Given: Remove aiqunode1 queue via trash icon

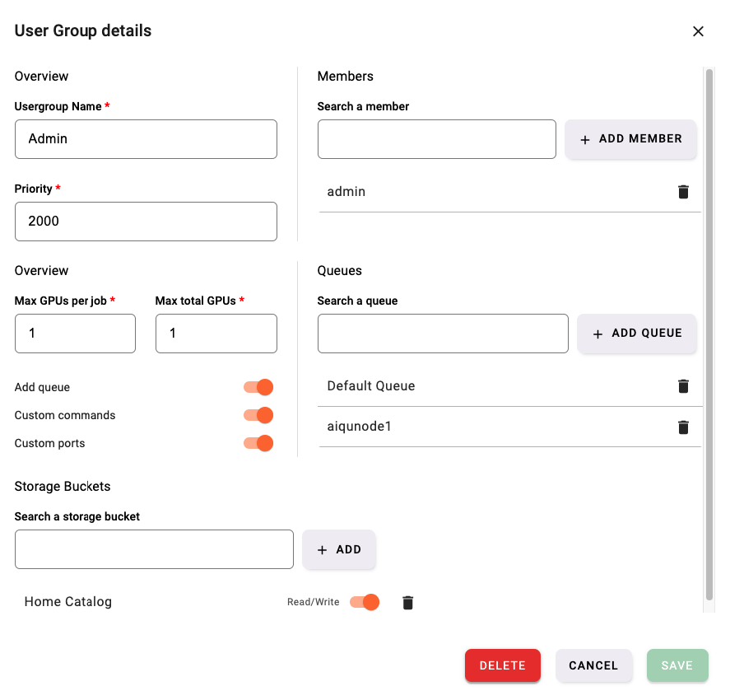Looking at the screenshot, I should [x=683, y=427].
